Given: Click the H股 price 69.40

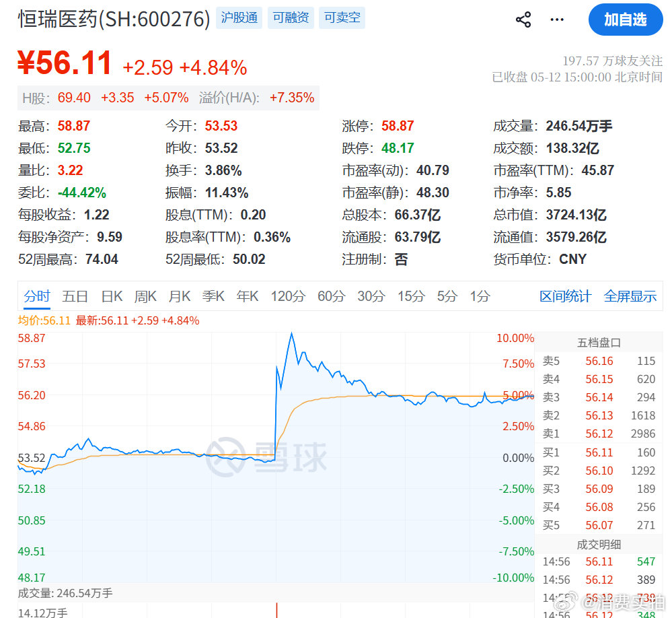Looking at the screenshot, I should click(x=74, y=98).
